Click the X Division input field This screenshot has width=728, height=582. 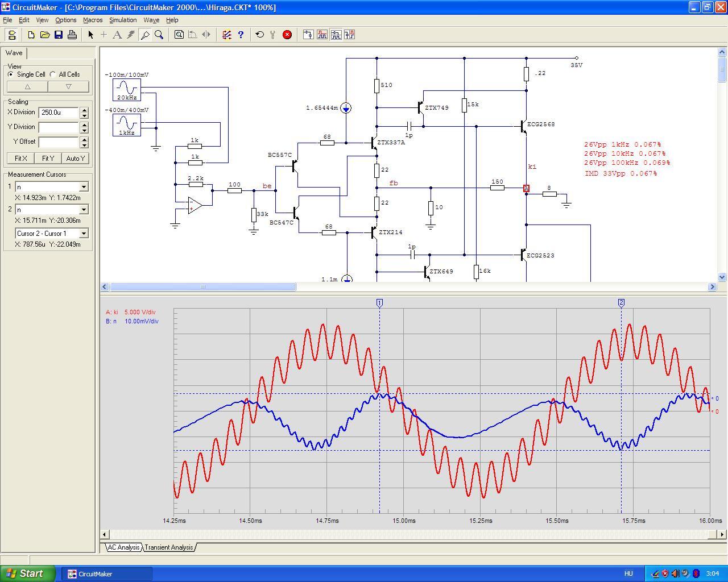click(x=59, y=113)
